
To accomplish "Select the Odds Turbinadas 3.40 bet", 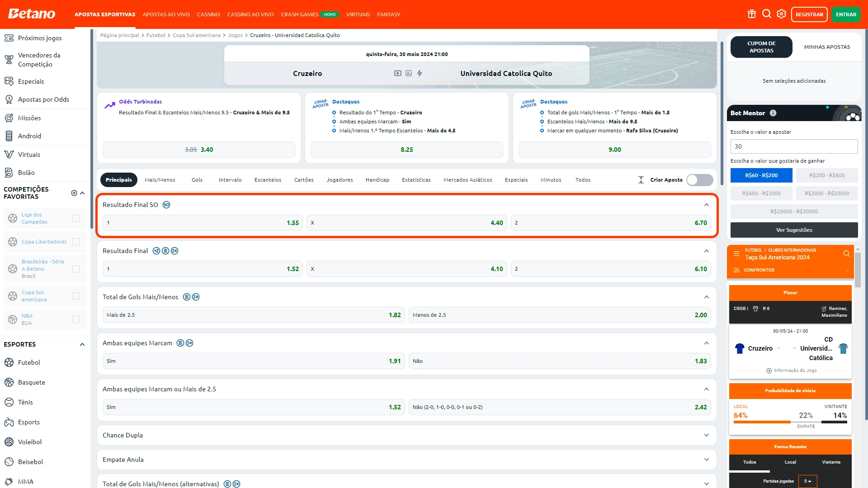I will tap(199, 150).
